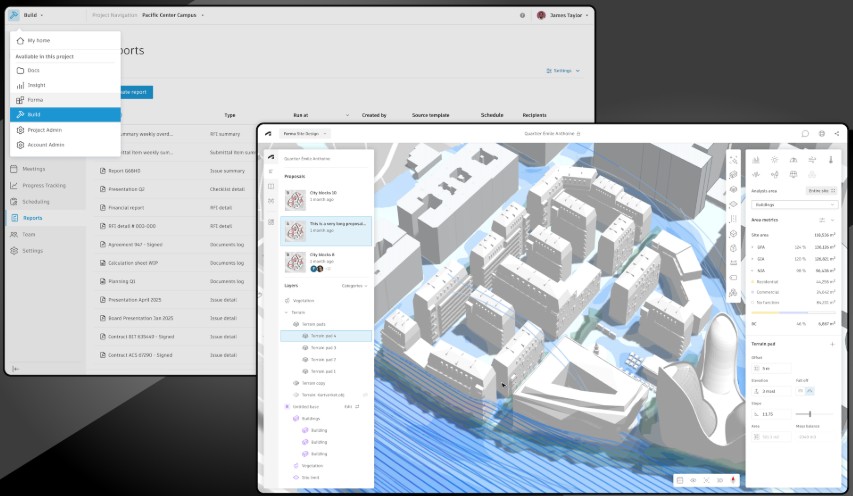Click the comments speech bubble icon in Forma
853x496 pixels.
pyautogui.click(x=805, y=133)
